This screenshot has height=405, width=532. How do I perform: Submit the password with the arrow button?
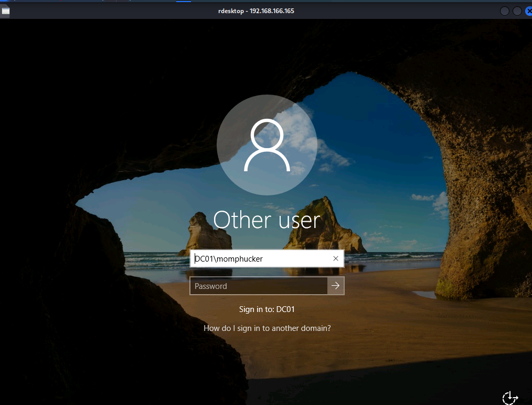[336, 286]
